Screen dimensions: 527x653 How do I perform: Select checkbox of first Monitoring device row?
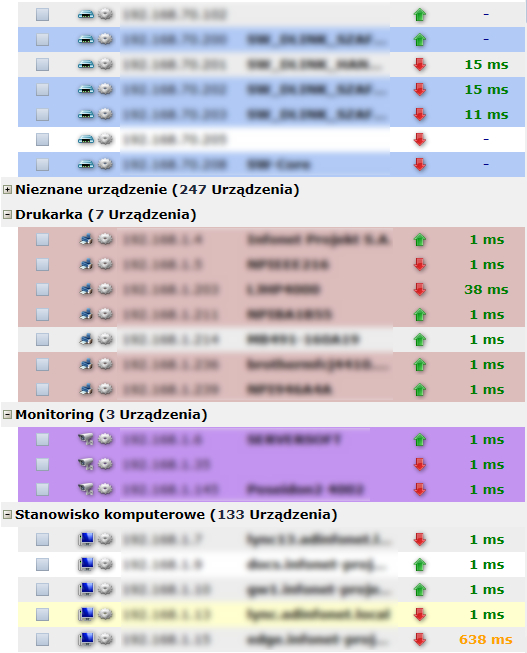(42, 439)
